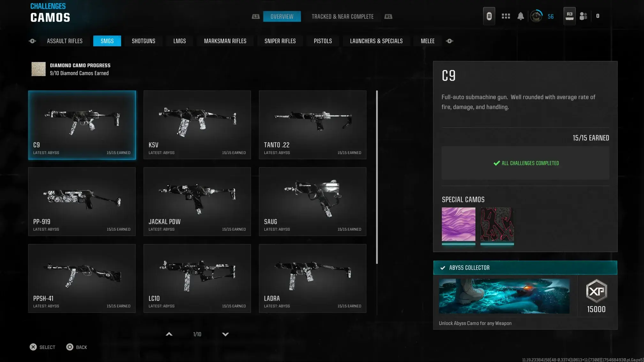Go to next page with down chevron
644x362 pixels.
(x=225, y=334)
